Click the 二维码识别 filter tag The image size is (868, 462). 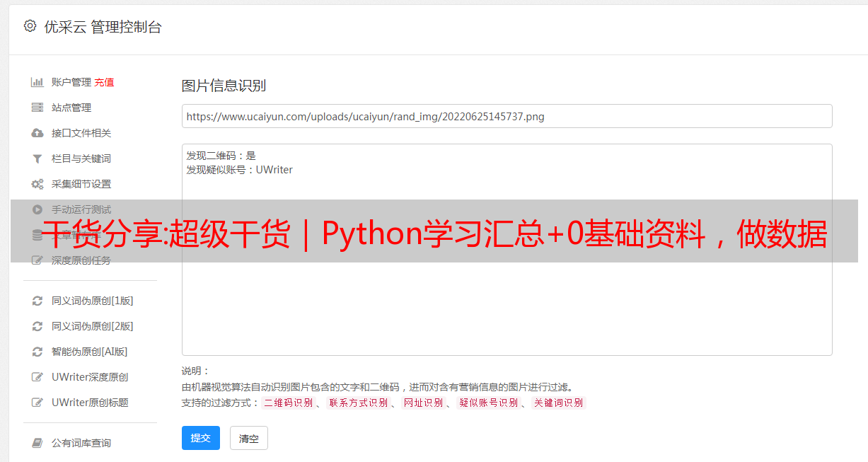point(288,403)
